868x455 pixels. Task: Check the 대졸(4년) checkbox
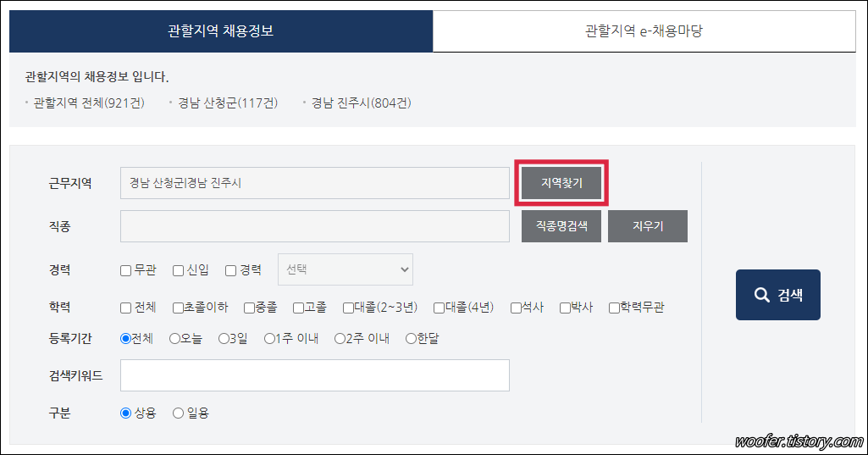point(439,308)
